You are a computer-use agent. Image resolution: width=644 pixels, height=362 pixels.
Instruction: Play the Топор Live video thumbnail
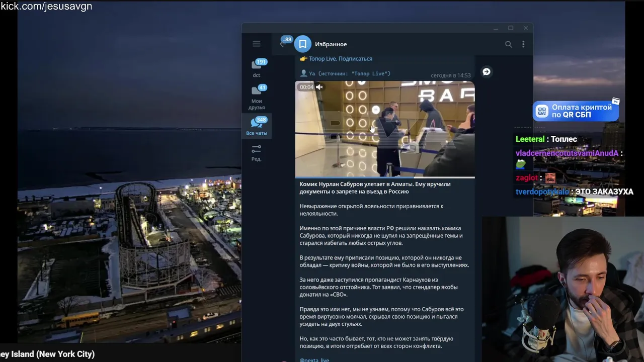(x=385, y=129)
